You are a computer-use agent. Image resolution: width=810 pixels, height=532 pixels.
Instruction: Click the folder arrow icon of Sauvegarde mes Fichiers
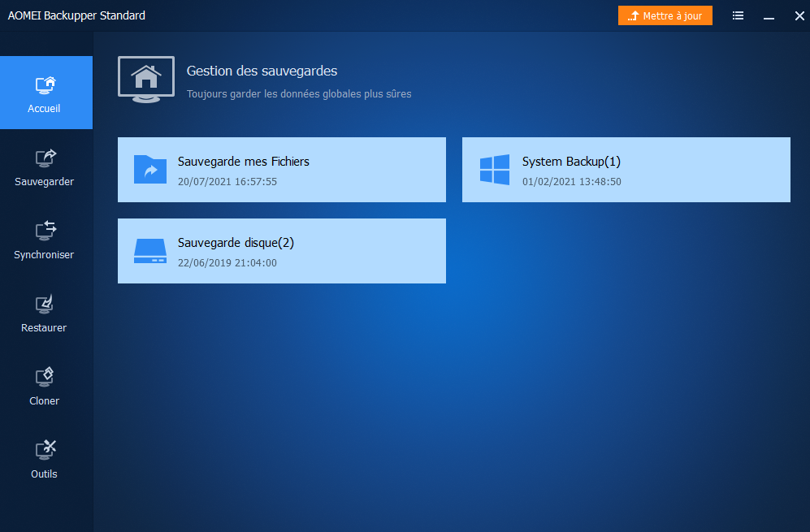pyautogui.click(x=150, y=170)
